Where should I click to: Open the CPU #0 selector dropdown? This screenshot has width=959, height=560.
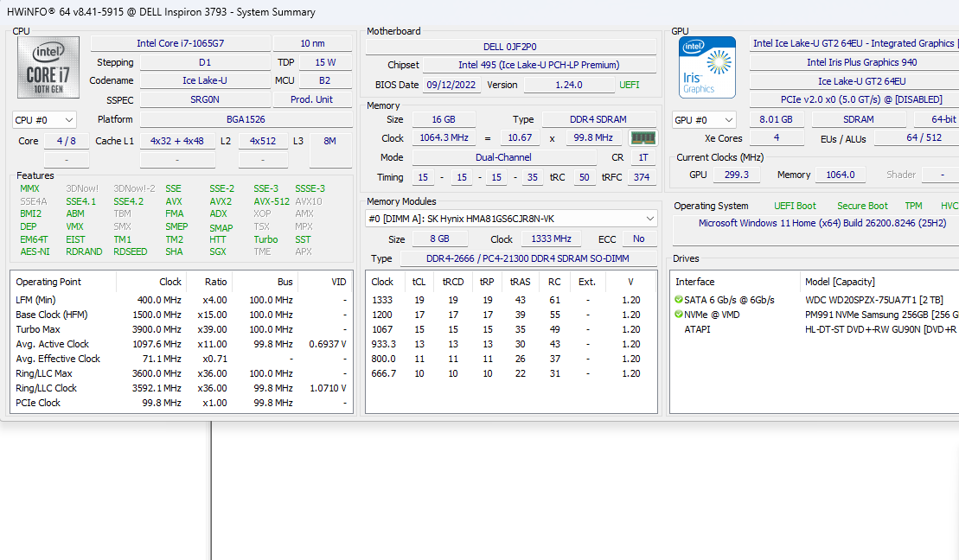[44, 120]
